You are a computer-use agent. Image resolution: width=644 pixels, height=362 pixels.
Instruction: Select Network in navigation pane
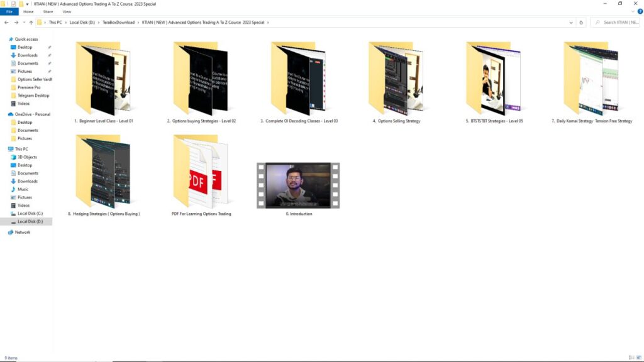[x=22, y=233]
